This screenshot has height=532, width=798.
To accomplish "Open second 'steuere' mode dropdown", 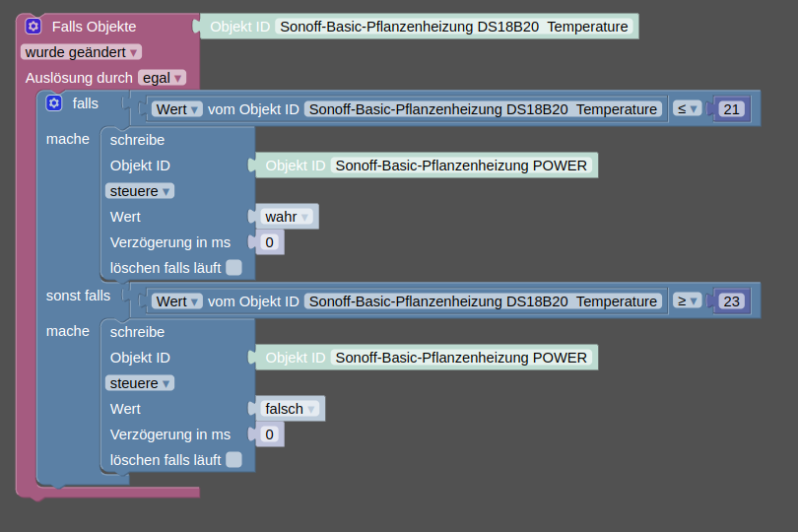I will 140,383.
